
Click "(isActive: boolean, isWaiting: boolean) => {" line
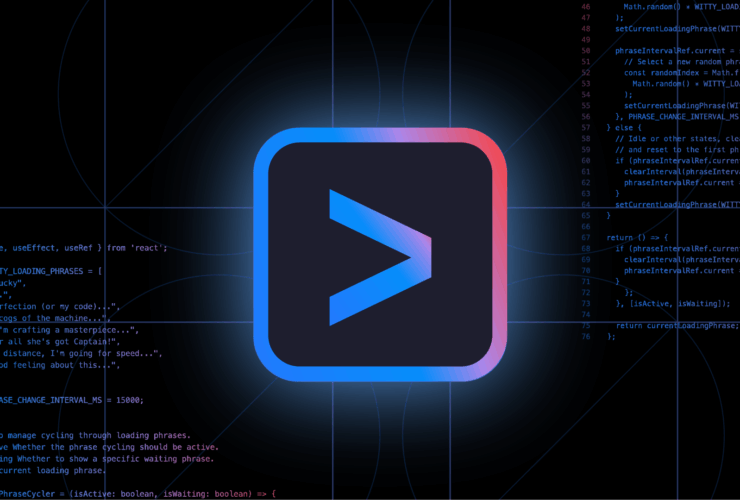172,494
